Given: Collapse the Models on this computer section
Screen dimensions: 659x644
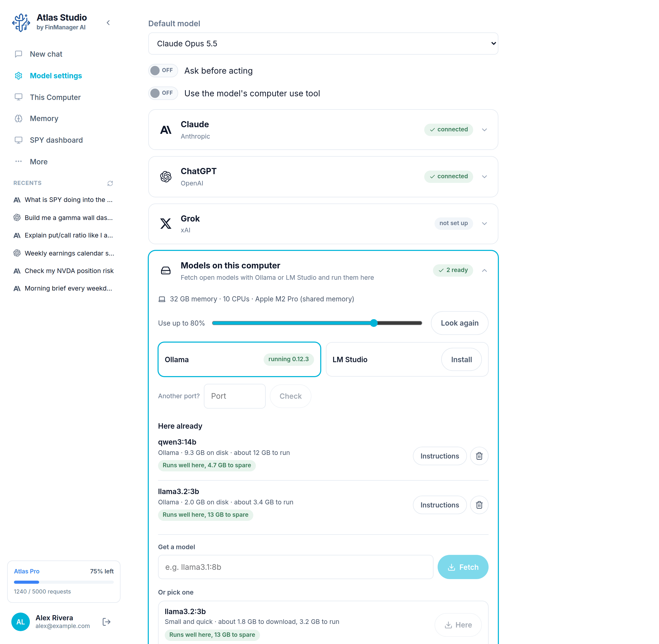Looking at the screenshot, I should (484, 270).
